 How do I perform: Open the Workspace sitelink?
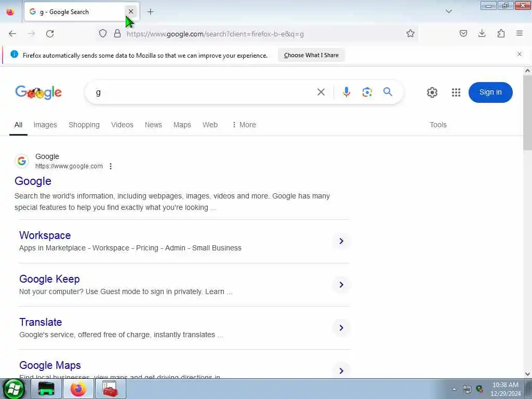tap(45, 235)
